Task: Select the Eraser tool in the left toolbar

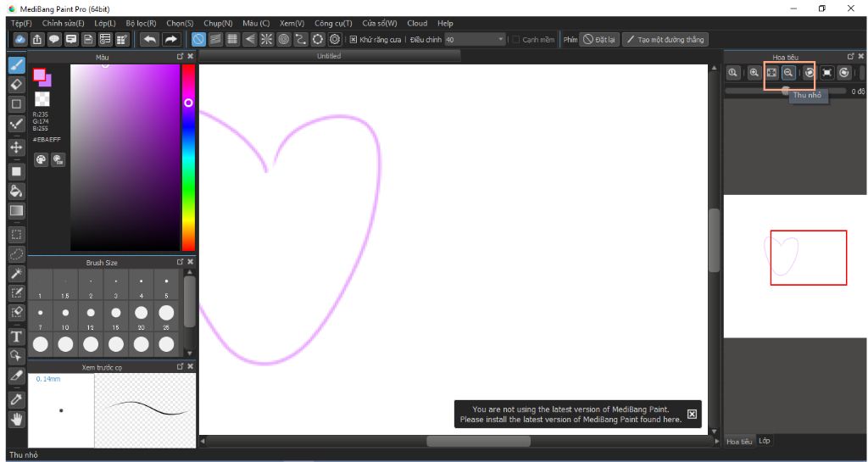Action: click(16, 85)
